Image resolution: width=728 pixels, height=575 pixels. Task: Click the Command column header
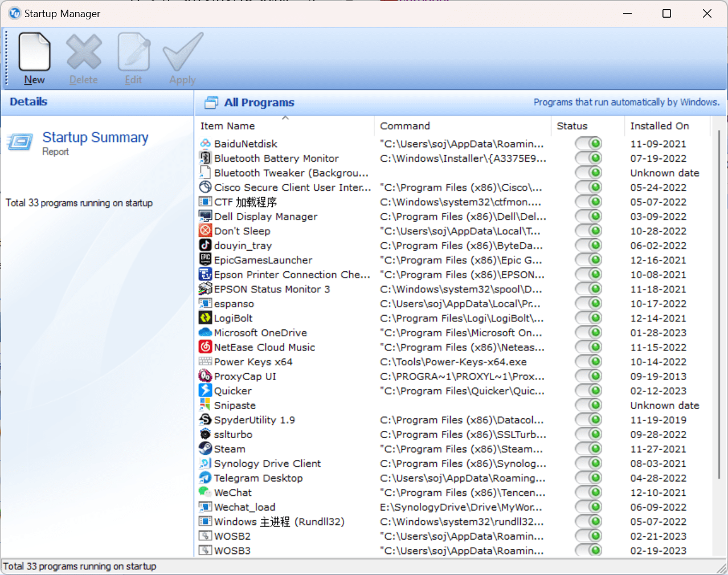point(405,126)
